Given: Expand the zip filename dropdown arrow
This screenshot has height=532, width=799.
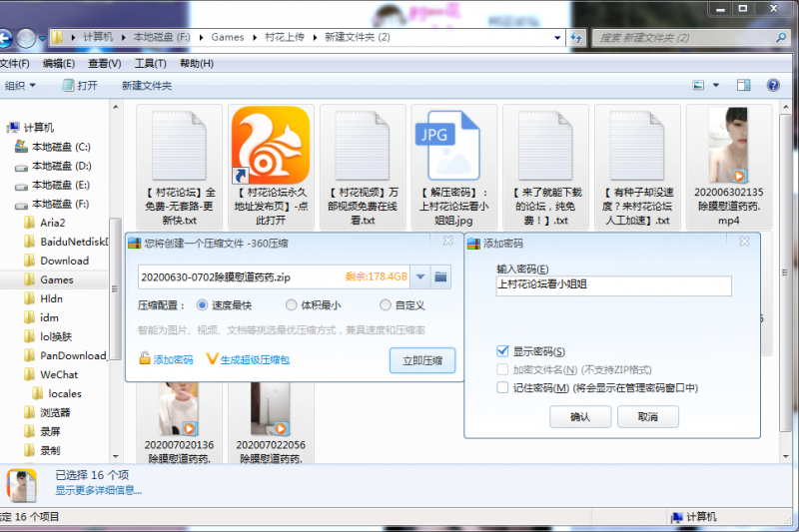Looking at the screenshot, I should click(420, 276).
